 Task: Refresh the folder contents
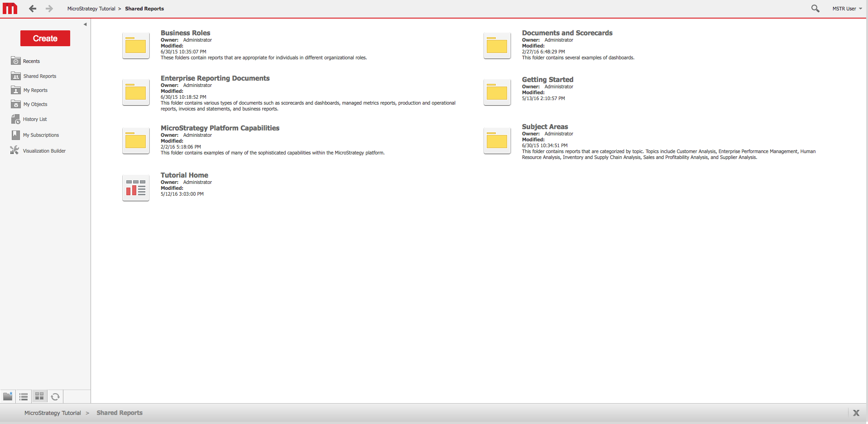(55, 396)
